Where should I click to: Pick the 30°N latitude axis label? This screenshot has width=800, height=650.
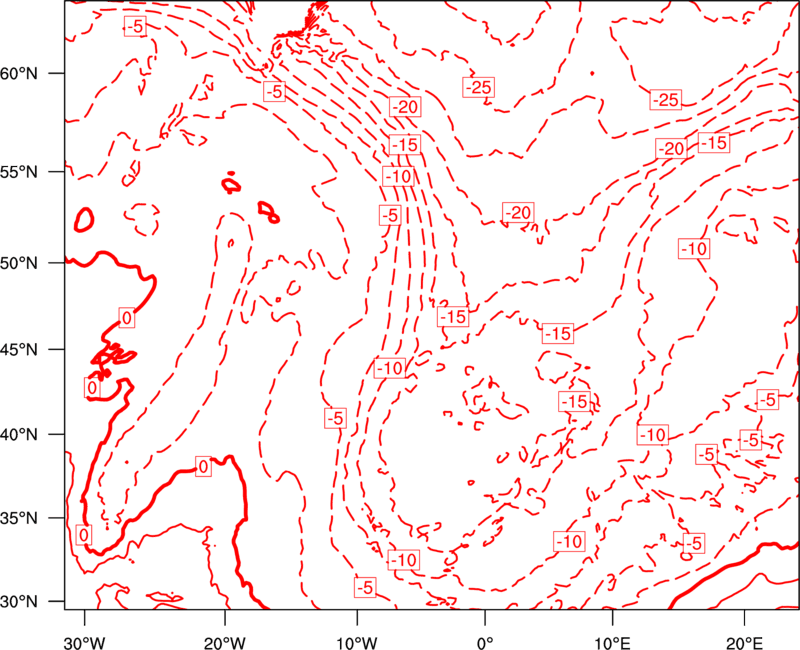point(19,602)
